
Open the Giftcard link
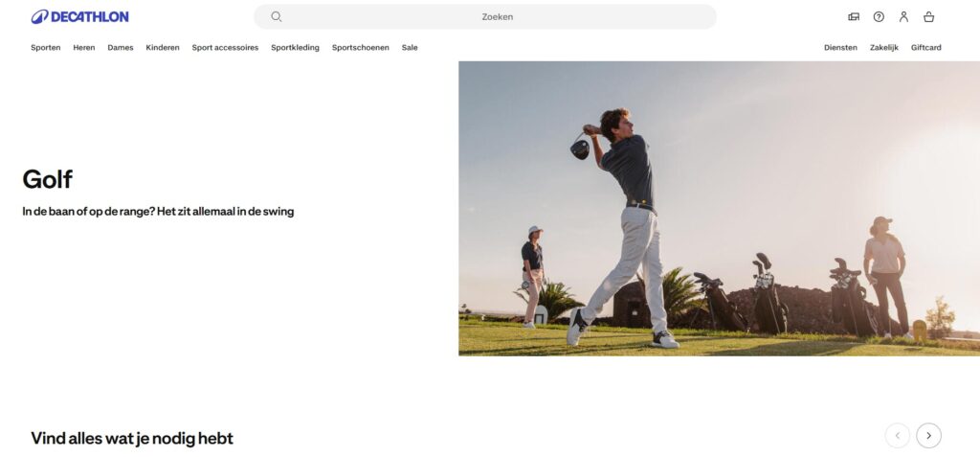pyautogui.click(x=925, y=48)
